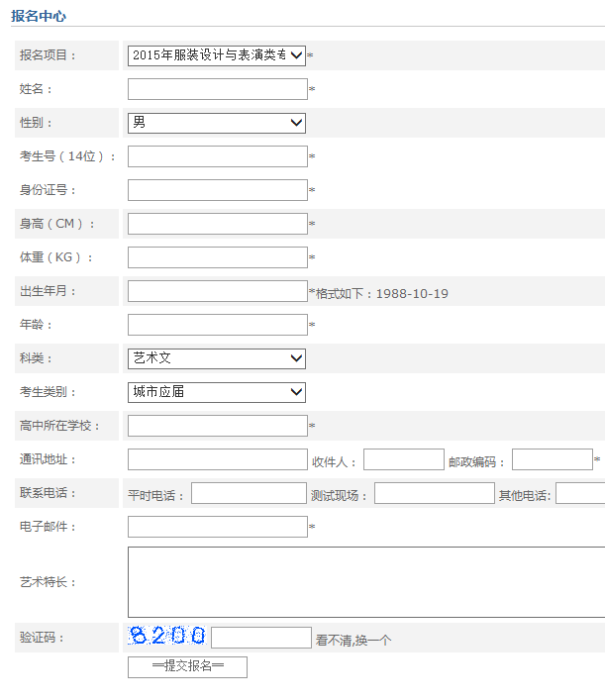The width and height of the screenshot is (605, 700).
Task: Focus the 考生号 (14位) input field
Action: click(x=217, y=156)
